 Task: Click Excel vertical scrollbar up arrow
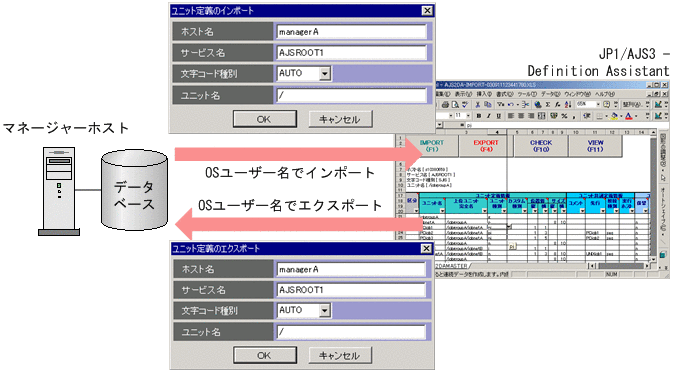click(x=653, y=132)
